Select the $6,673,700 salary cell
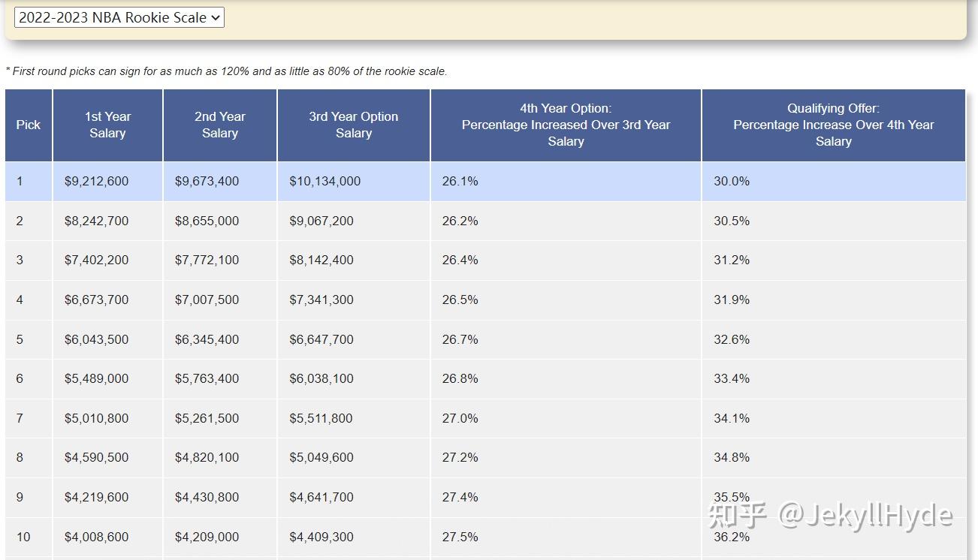Screen dimensions: 978x560 (107, 300)
